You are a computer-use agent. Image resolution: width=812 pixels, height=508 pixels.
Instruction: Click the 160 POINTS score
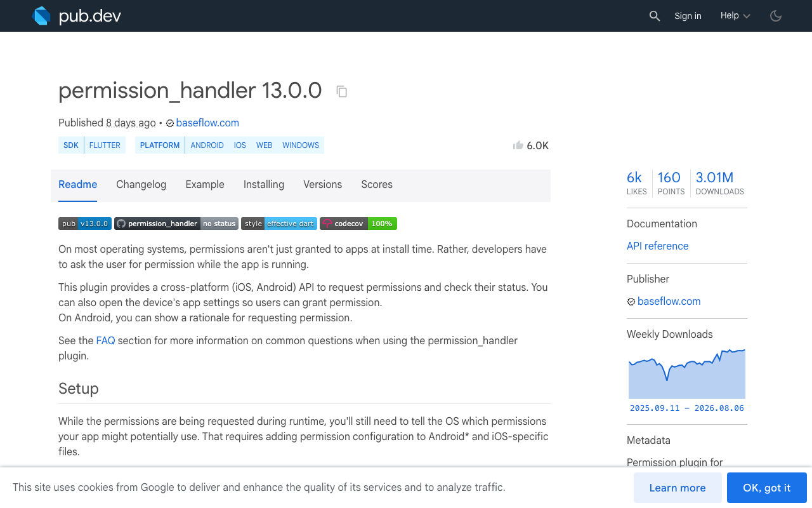coord(671,183)
